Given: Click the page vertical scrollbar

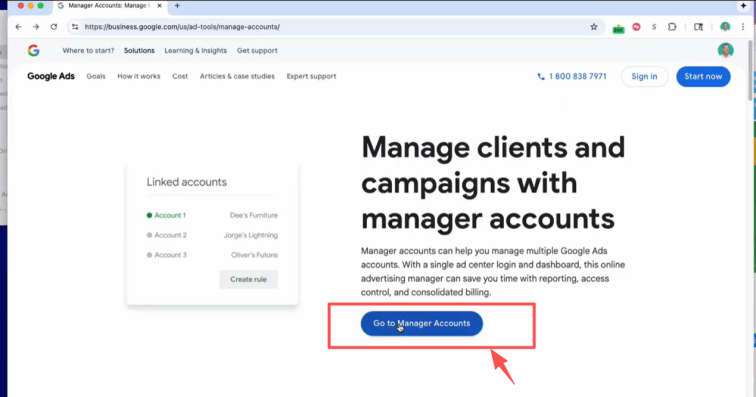Looking at the screenshot, I should tap(750, 70).
